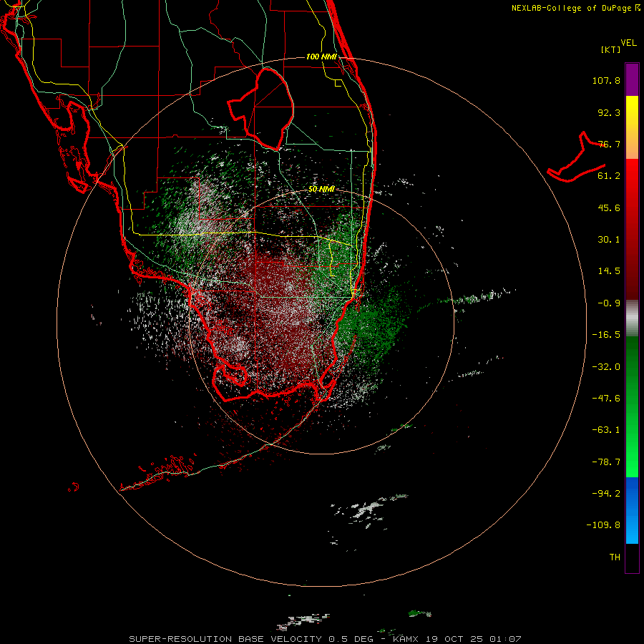Click the KAMX station identifier in the caption
The height and width of the screenshot is (644, 644).
(405, 639)
